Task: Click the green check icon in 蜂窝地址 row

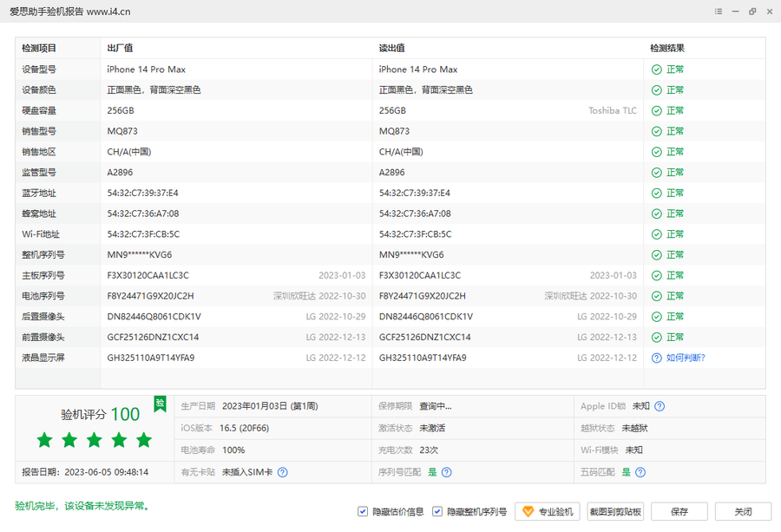Action: point(657,213)
